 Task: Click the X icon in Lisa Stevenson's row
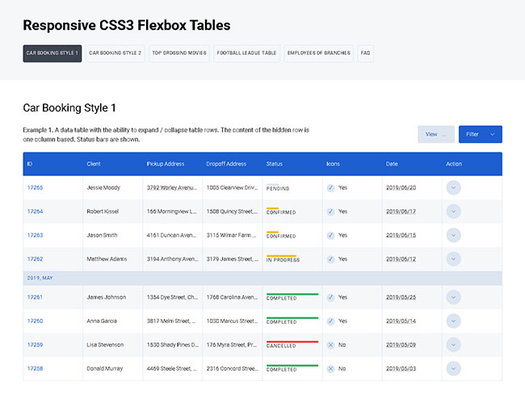(331, 345)
